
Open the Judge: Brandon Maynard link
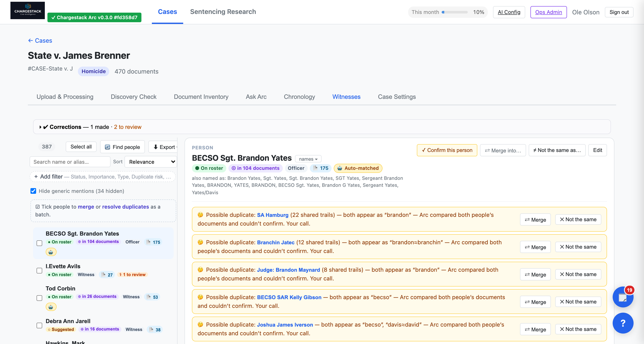click(288, 270)
